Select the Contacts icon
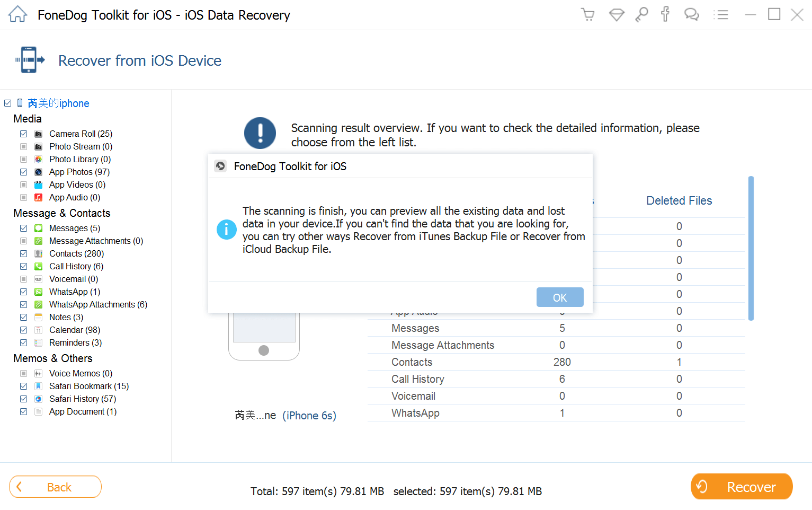This screenshot has width=812, height=510. [39, 254]
